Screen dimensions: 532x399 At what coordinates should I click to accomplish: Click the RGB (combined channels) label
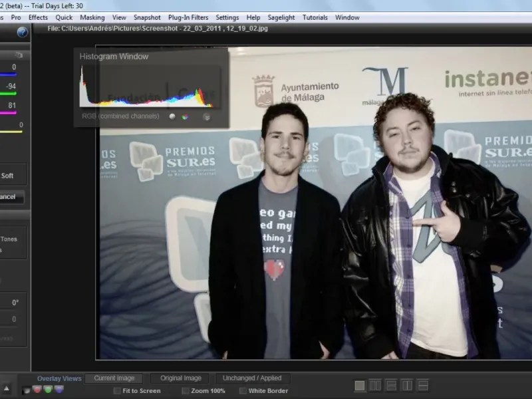(120, 116)
